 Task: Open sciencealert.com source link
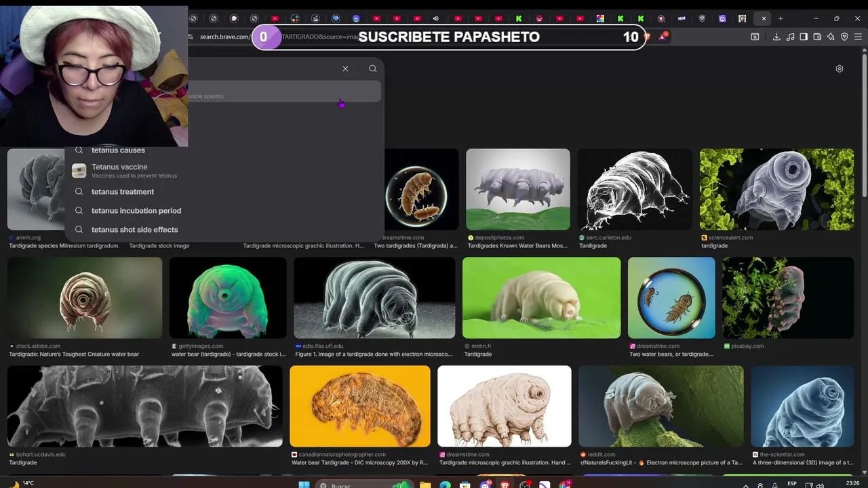click(732, 238)
